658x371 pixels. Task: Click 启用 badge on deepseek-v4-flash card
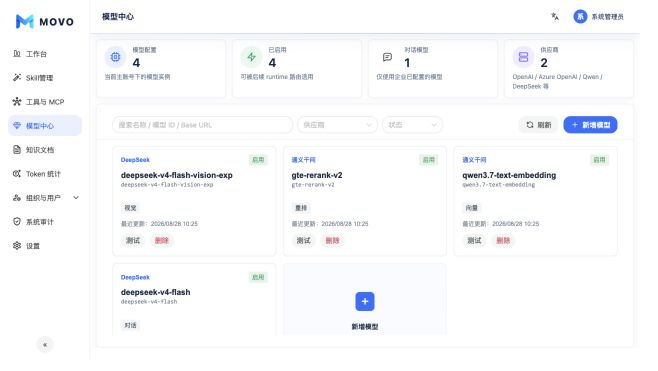pos(258,277)
